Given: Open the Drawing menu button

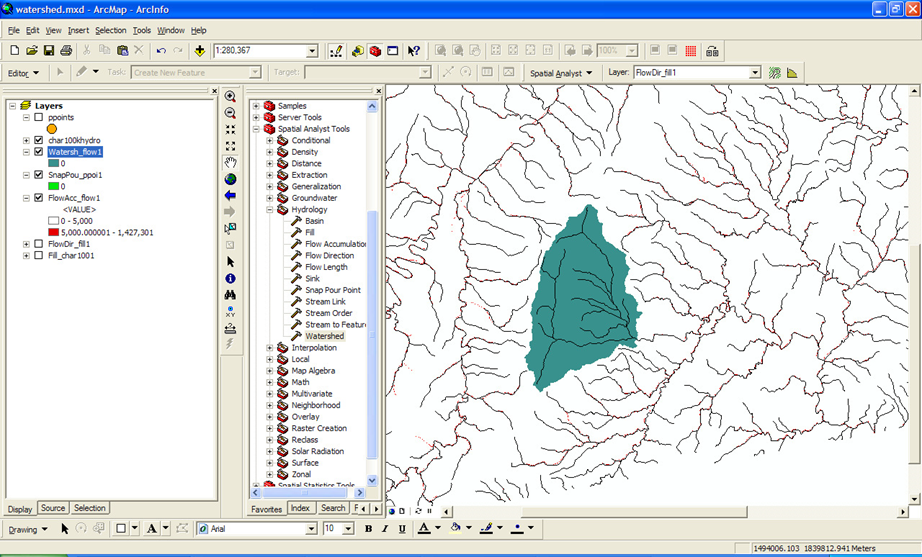Looking at the screenshot, I should pyautogui.click(x=28, y=529).
